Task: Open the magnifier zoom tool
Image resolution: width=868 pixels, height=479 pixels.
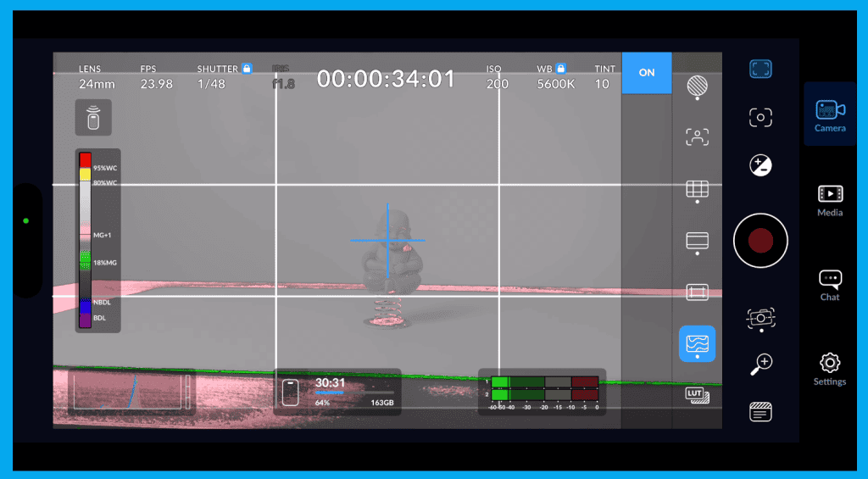Action: (x=760, y=364)
